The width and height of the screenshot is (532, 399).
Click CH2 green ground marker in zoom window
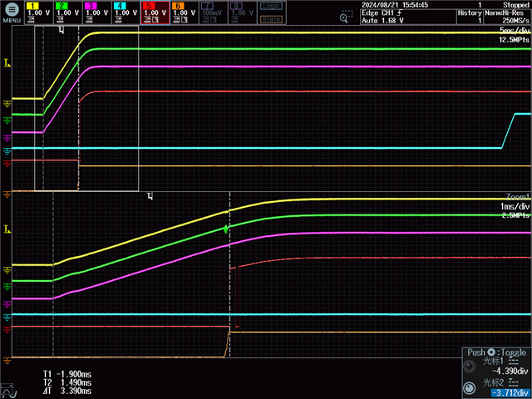(7, 286)
